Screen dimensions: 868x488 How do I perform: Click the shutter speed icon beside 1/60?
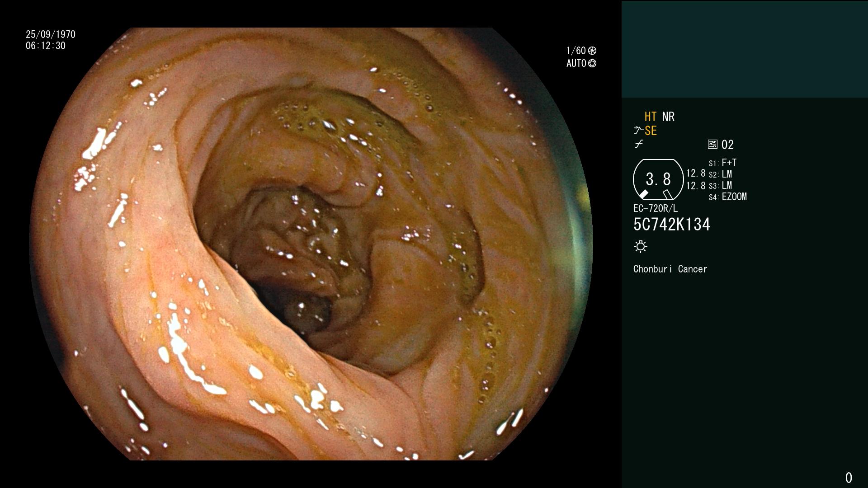point(592,51)
